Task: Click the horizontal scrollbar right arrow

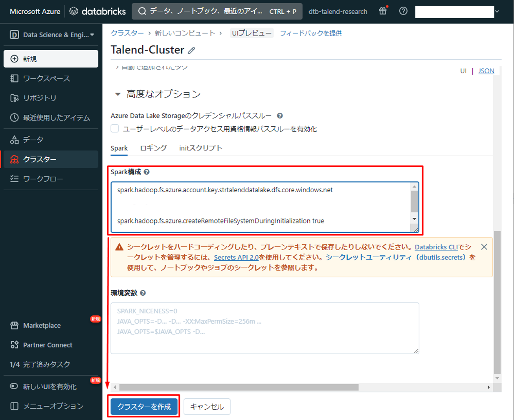Action: [x=488, y=387]
